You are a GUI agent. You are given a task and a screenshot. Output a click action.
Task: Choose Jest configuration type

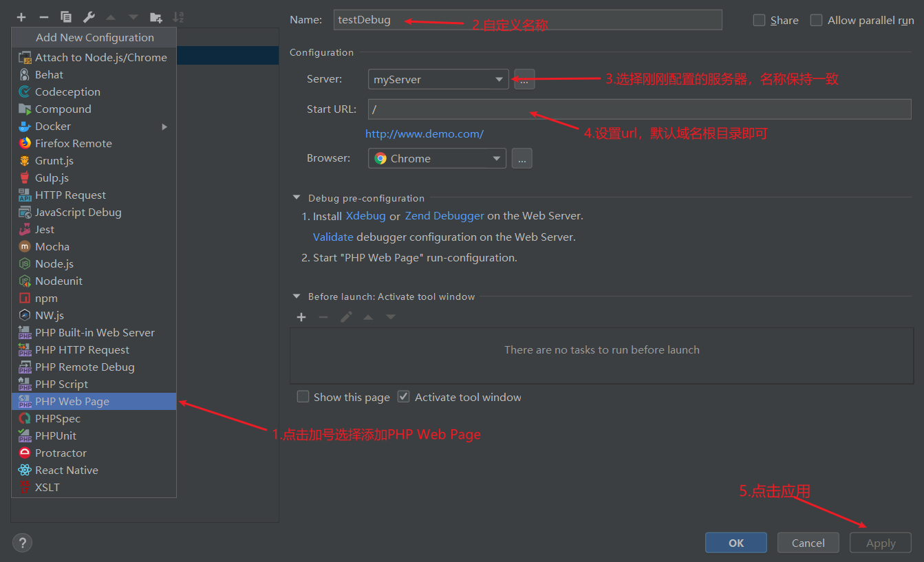(x=94, y=229)
